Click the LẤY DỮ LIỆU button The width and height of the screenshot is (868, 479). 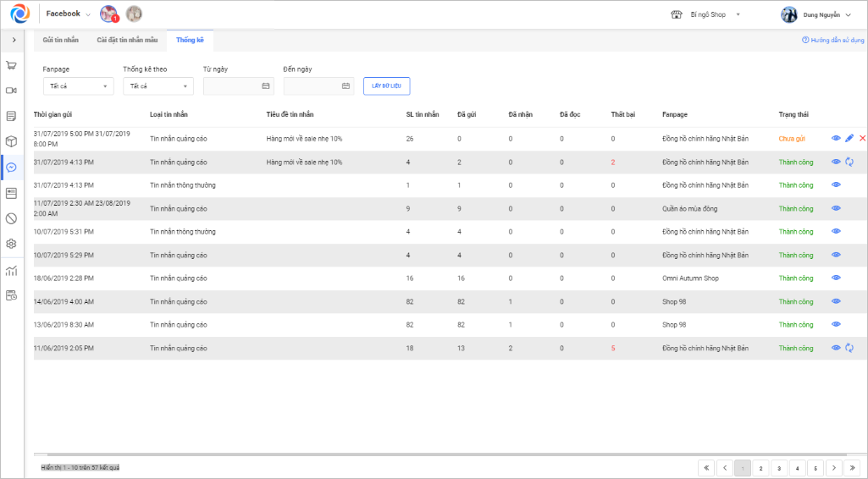[386, 86]
